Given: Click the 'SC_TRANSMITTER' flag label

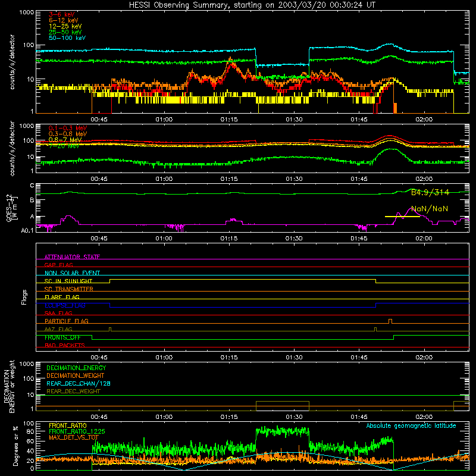Looking at the screenshot, I should [x=69, y=289].
